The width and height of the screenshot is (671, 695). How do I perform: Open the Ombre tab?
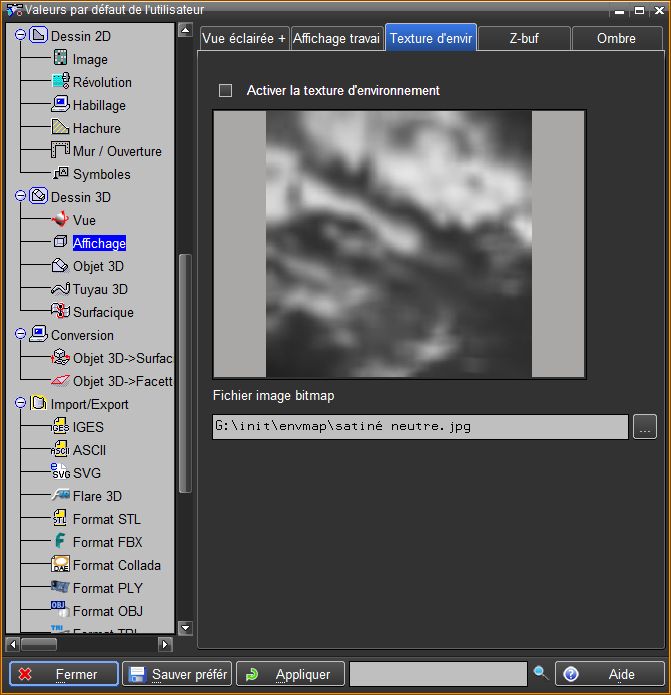click(x=616, y=38)
